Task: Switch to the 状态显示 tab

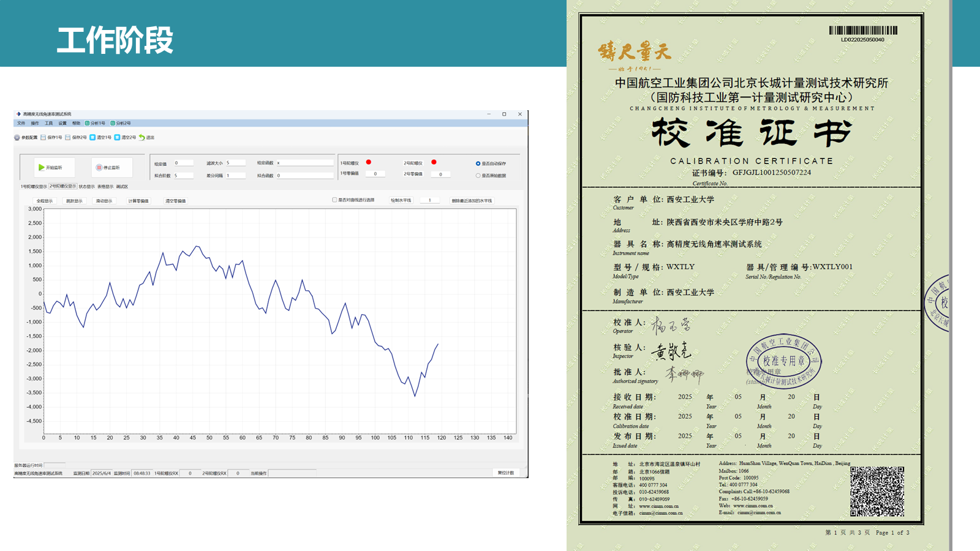Action: tap(87, 187)
